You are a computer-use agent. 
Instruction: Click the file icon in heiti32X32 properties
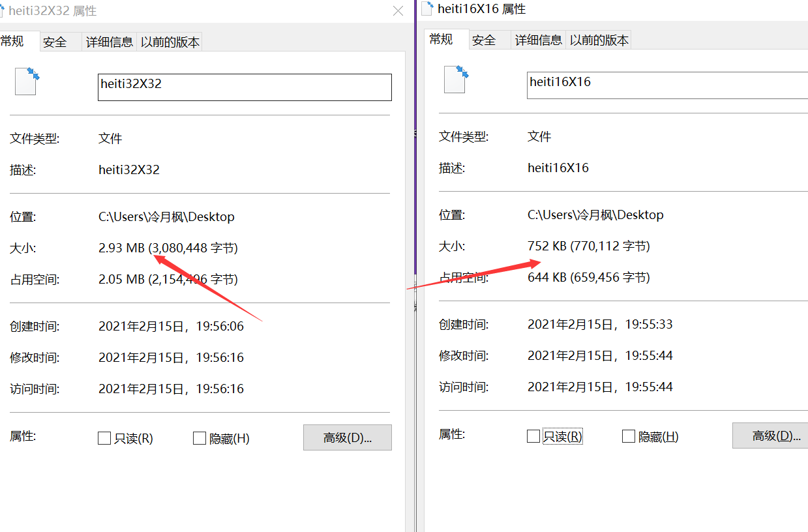point(27,81)
